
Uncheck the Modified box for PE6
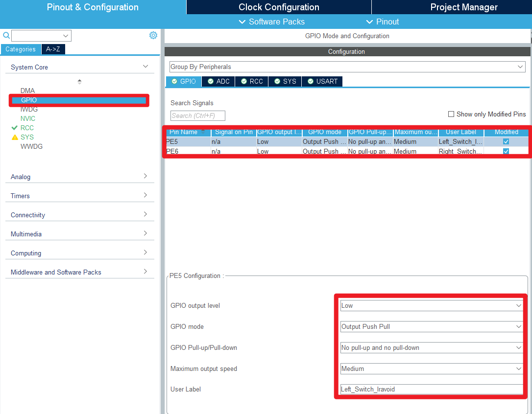tap(506, 151)
